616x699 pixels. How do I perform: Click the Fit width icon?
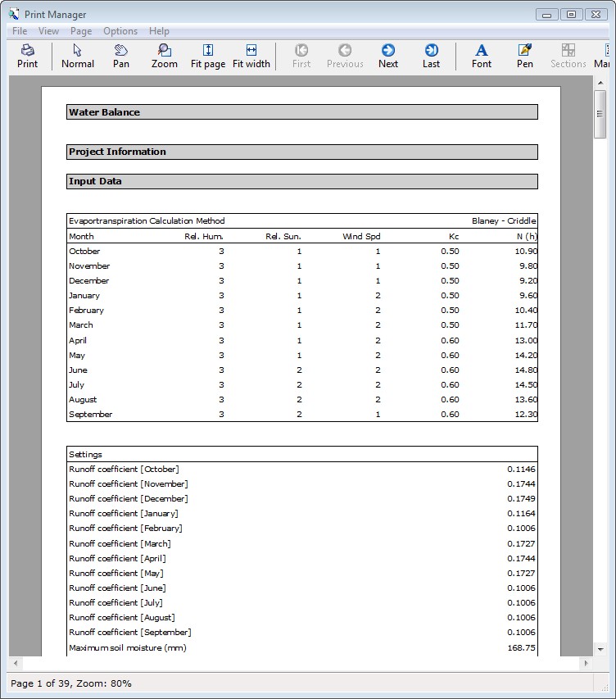point(251,56)
